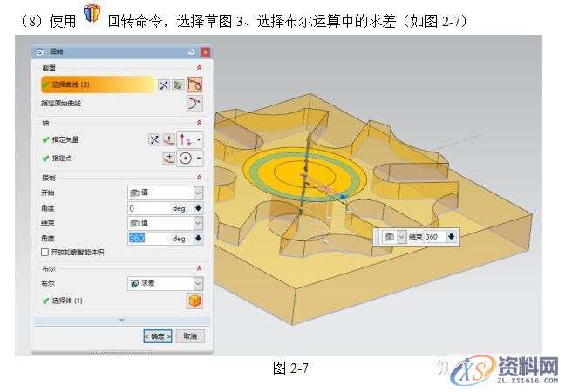Click the end angle down arrow button
The width and height of the screenshot is (565, 392).
198,239
